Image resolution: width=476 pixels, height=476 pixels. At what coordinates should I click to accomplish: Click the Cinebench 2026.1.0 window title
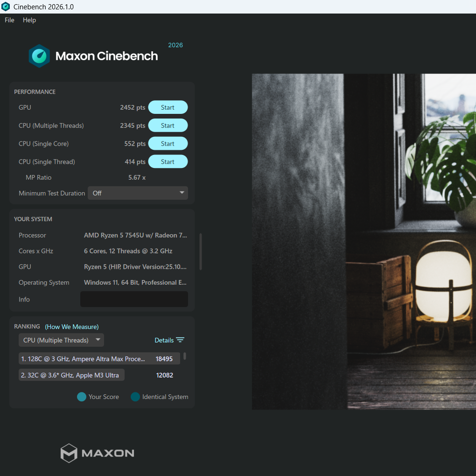pyautogui.click(x=43, y=7)
